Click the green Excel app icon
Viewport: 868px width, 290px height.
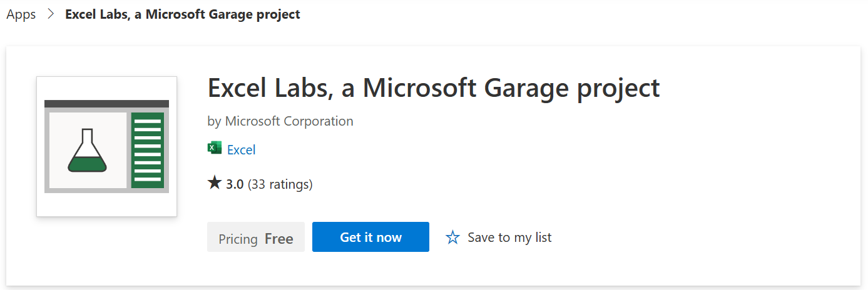pos(215,148)
